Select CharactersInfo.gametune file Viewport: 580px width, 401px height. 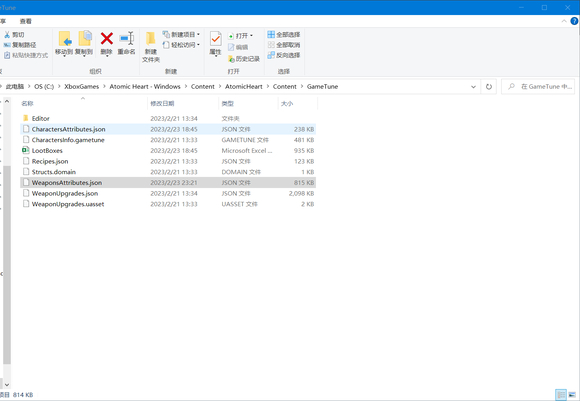pos(168,140)
